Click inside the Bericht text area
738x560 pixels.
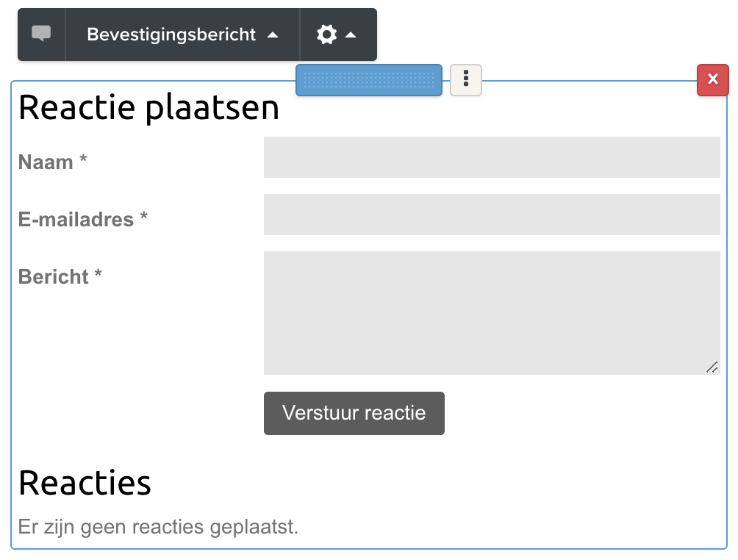point(491,312)
